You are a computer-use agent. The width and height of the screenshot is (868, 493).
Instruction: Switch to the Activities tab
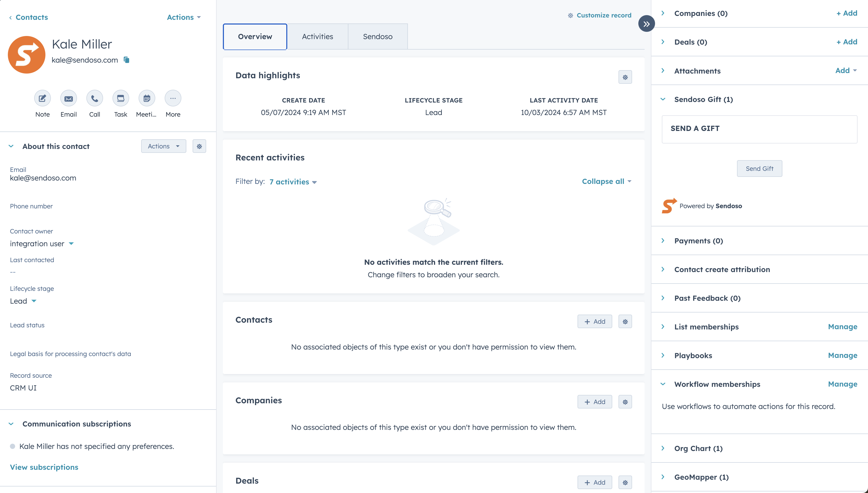[x=317, y=37]
